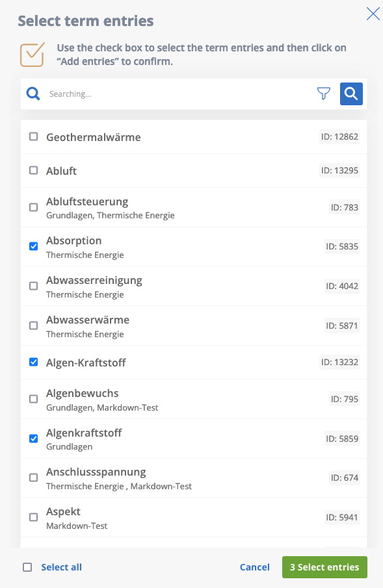Check the Geothermalwärme entry checkbox
The image size is (383, 588).
[x=33, y=136]
